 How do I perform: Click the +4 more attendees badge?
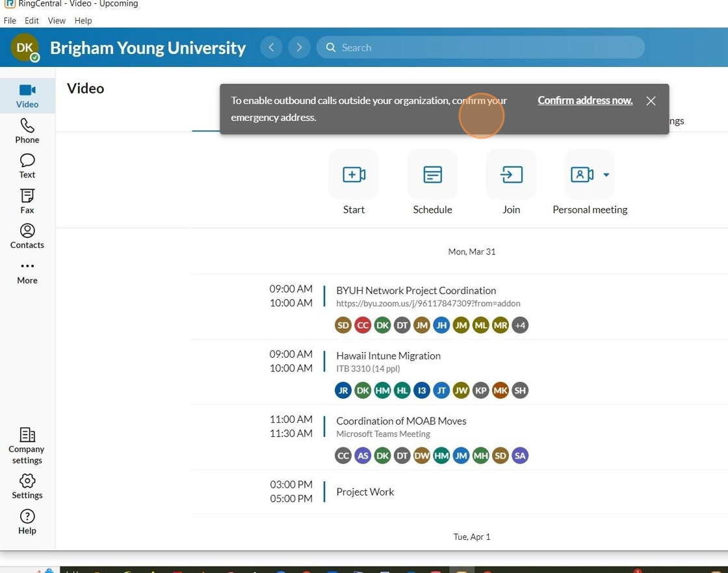click(520, 325)
